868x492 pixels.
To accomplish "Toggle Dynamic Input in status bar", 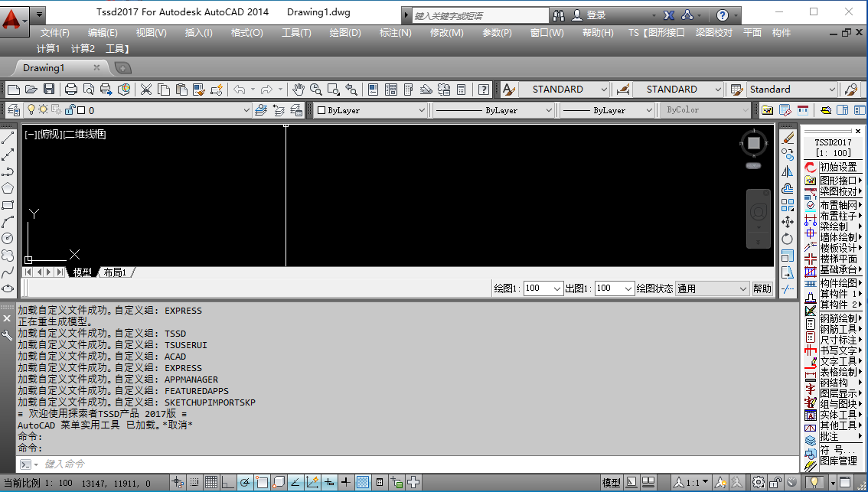I will [329, 483].
